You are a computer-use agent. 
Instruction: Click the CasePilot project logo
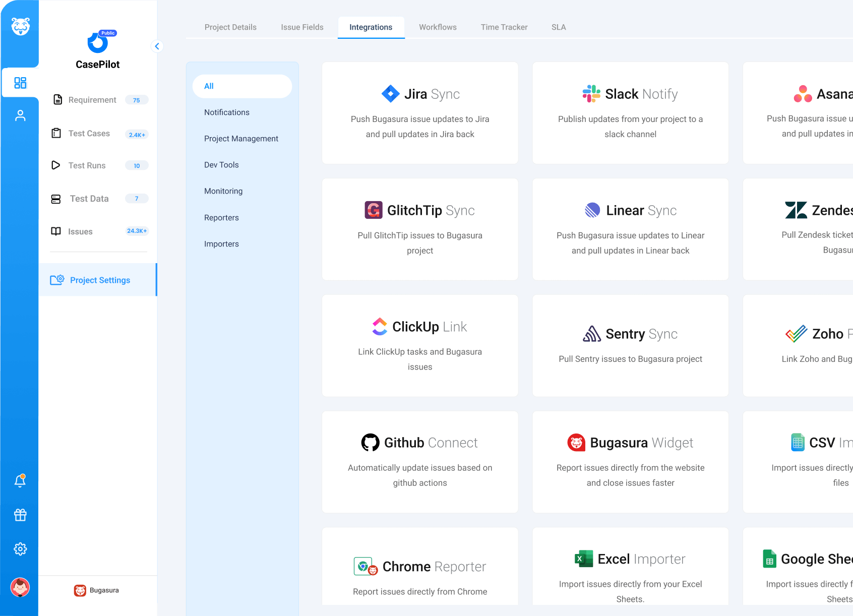[97, 43]
